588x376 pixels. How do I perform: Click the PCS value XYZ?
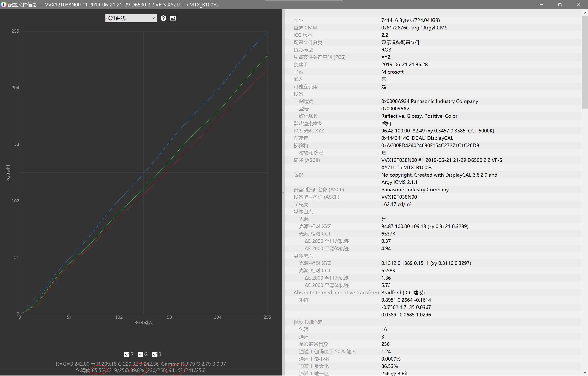(x=386, y=57)
